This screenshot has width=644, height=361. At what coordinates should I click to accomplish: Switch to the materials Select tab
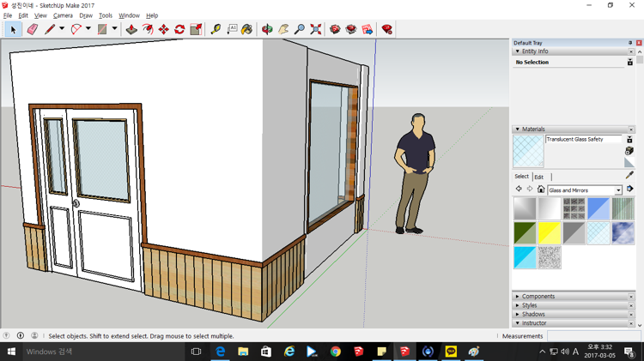pyautogui.click(x=521, y=177)
